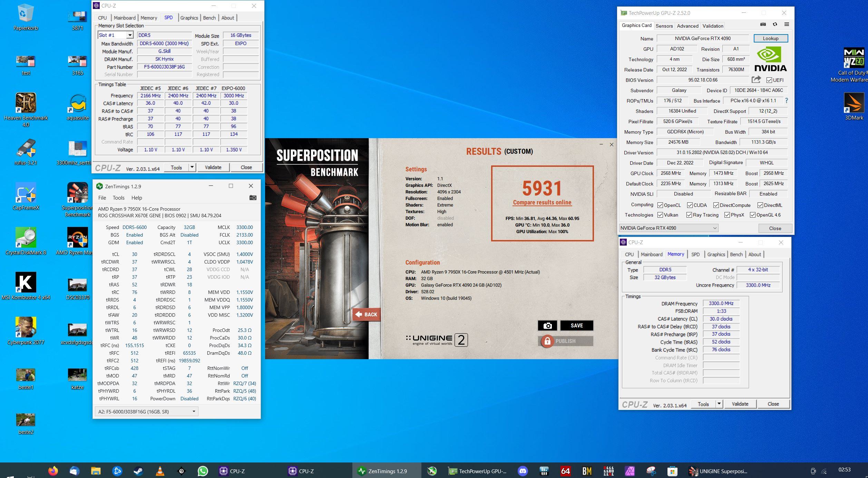Expand the Slot #1 memory slot dropdown
This screenshot has width=868, height=478.
(129, 35)
